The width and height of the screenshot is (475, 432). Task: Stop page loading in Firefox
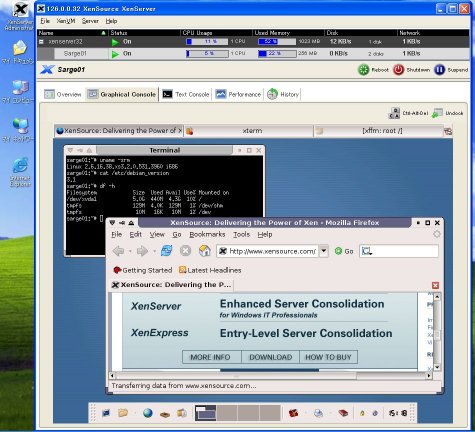pos(185,251)
